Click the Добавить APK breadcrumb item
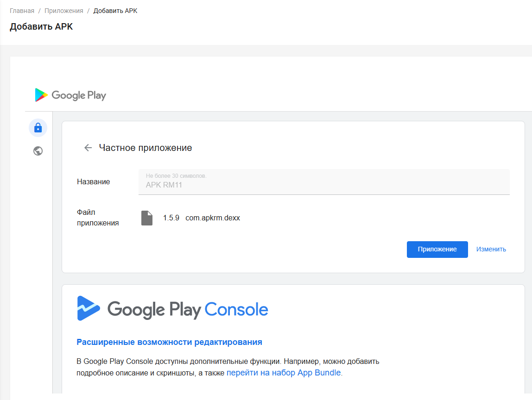This screenshot has height=400, width=532. coord(115,11)
